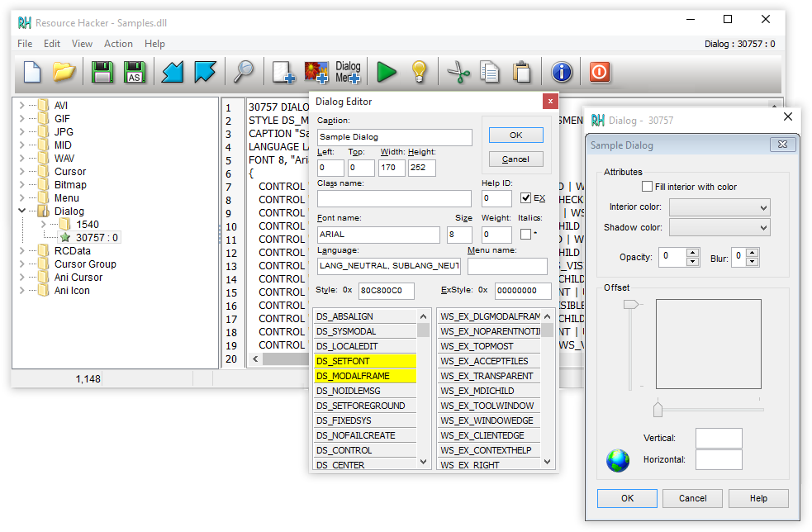Click Help in the Sample Dialog preview
The image size is (812, 532).
click(758, 498)
